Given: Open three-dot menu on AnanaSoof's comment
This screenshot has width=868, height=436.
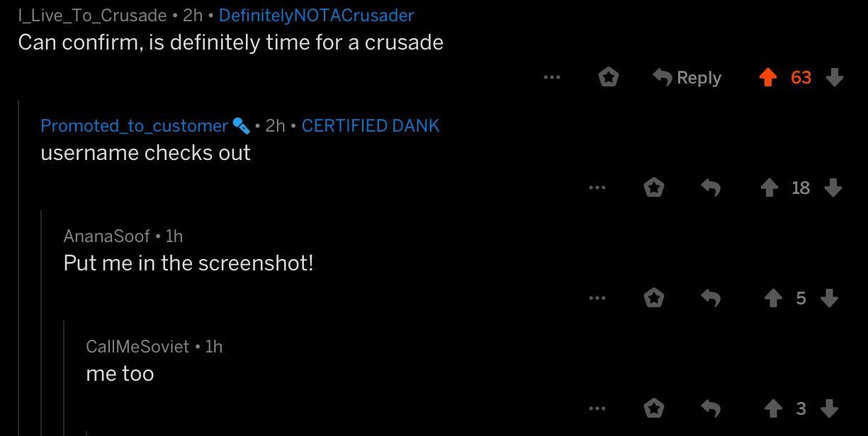Looking at the screenshot, I should pos(597,298).
